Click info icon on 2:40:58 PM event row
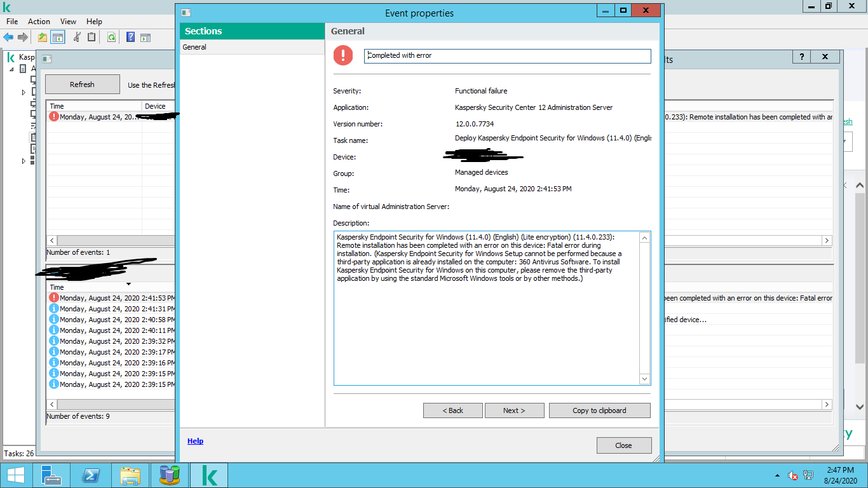Image resolution: width=868 pixels, height=488 pixels. click(54, 319)
